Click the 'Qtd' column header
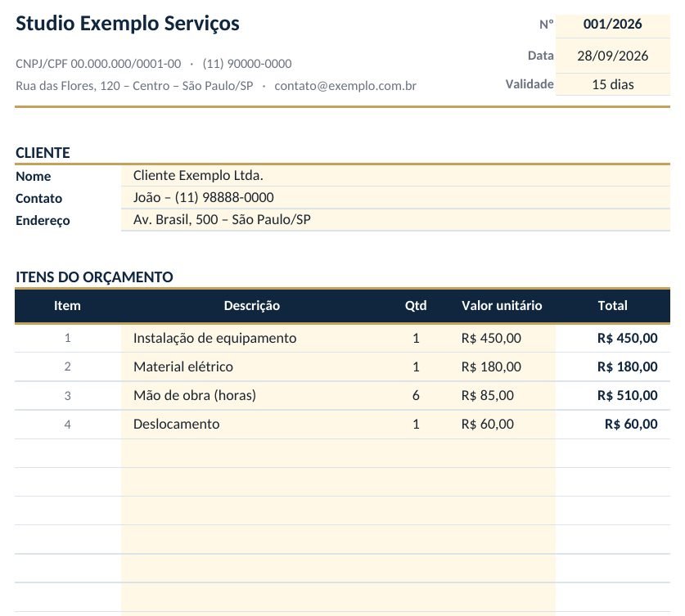 416,306
